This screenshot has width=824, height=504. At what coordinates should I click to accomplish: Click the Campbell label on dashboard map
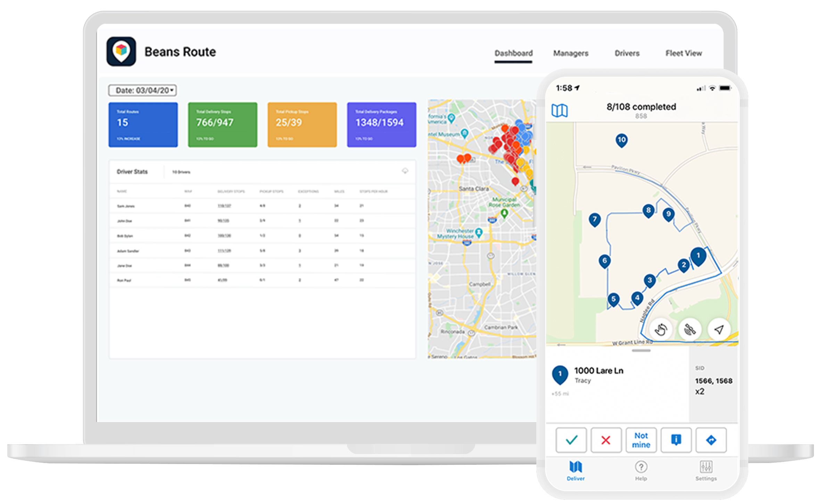click(x=479, y=284)
